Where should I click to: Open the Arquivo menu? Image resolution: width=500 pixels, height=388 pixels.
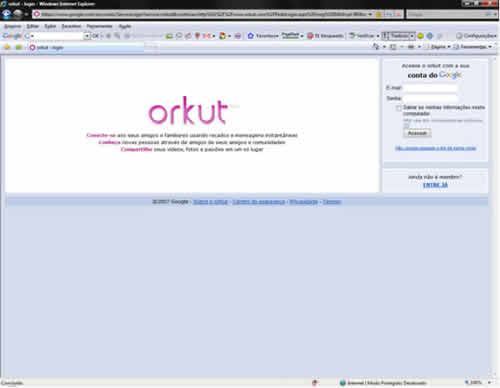[13, 26]
